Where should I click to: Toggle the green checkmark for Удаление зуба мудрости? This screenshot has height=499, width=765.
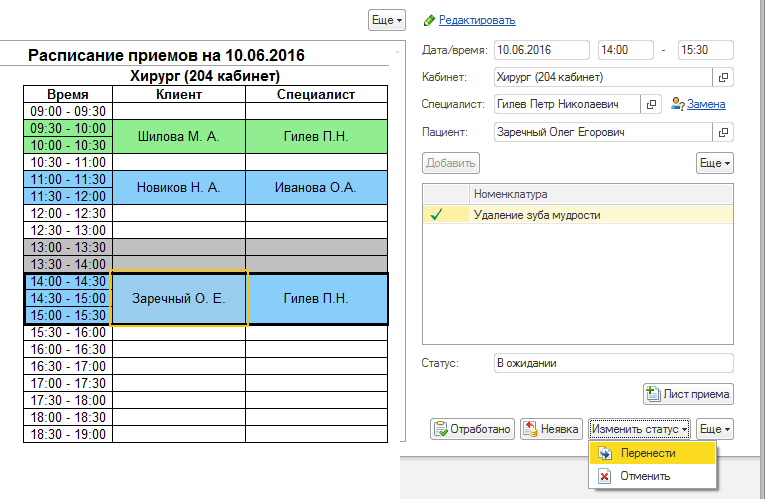[x=436, y=214]
